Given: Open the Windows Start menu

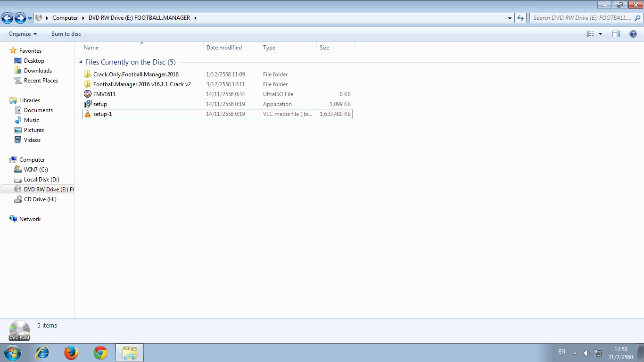Looking at the screenshot, I should [x=13, y=353].
